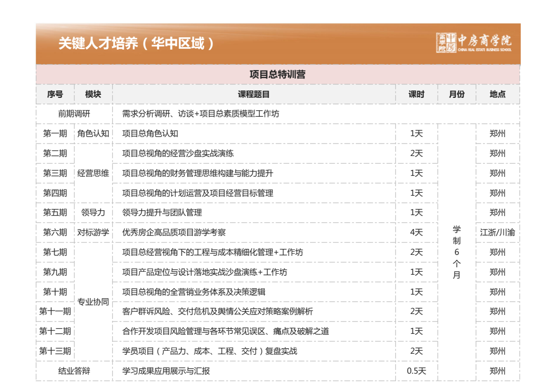The image size is (557, 392).
Task: Select 需求分析调研、访谈+项目总素质模型工作坊 text
Action: pos(201,114)
